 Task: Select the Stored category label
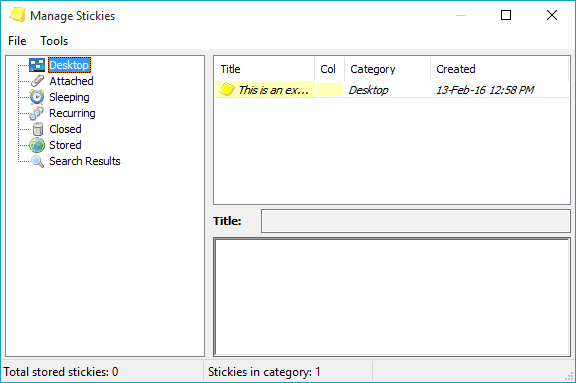point(65,145)
